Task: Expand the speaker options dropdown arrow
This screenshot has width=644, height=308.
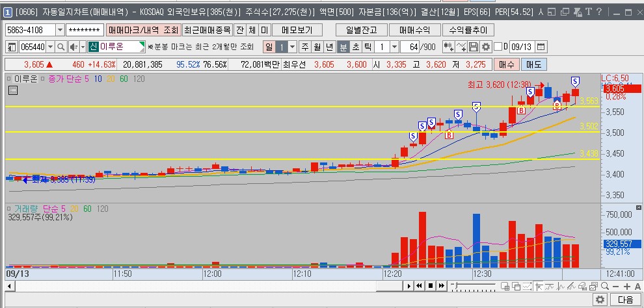Action: click(83, 47)
